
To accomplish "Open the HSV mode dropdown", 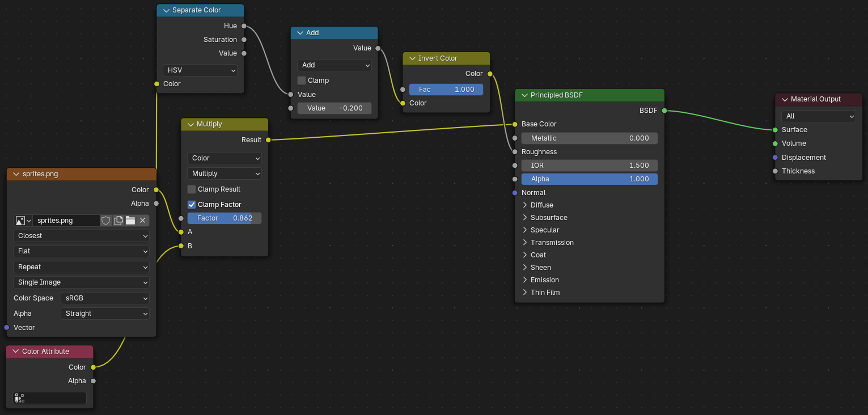I will click(200, 70).
